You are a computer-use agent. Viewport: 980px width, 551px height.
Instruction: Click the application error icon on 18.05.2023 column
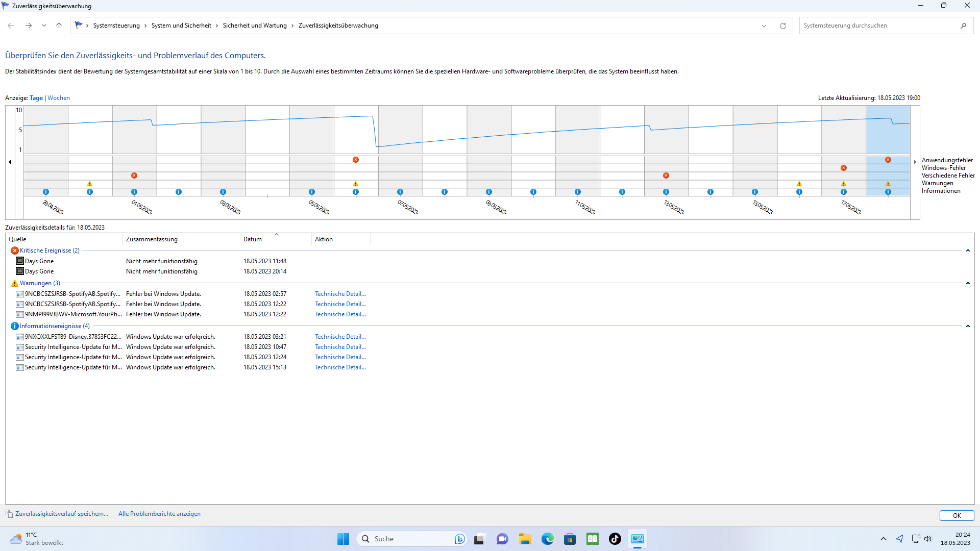click(x=888, y=160)
